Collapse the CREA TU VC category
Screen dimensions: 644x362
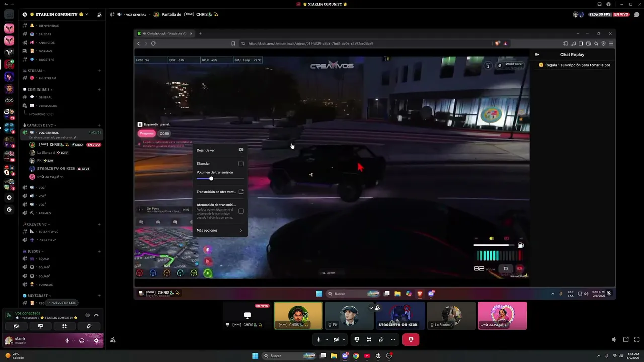(37, 224)
